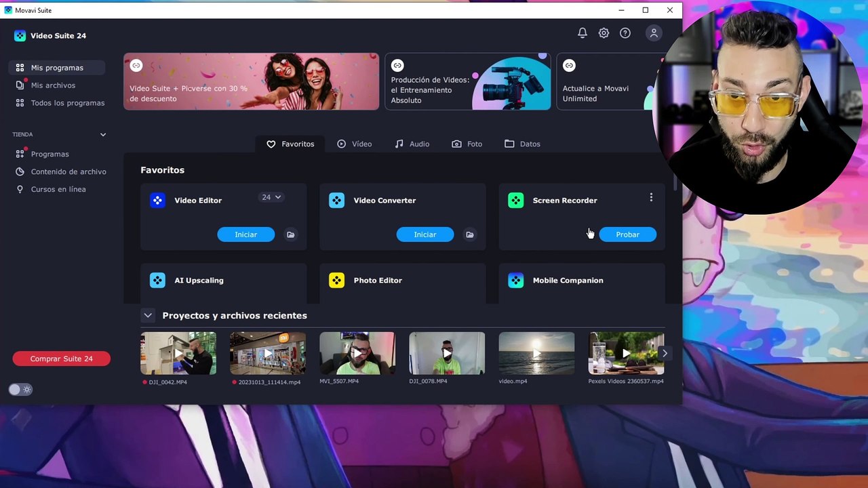Open the Pexels Videos 2360537.mp4 thumbnail
This screenshot has width=868, height=488.
(626, 353)
